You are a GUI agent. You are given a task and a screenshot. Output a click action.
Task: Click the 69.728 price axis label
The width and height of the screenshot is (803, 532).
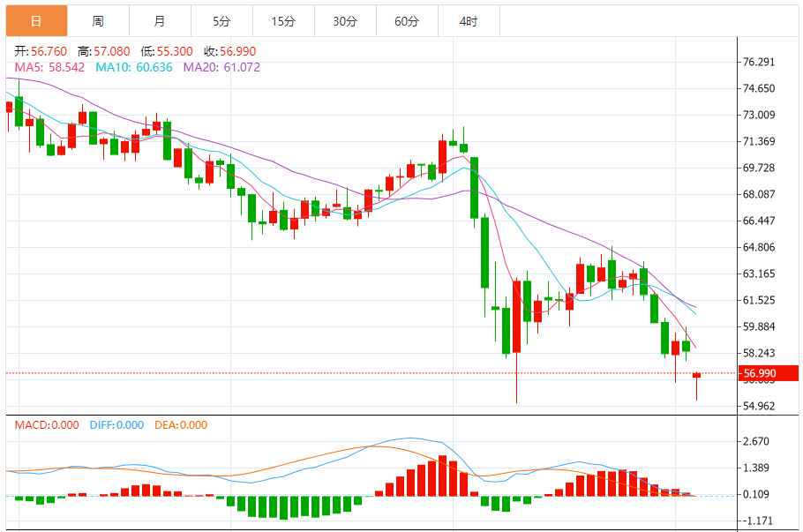tap(759, 168)
